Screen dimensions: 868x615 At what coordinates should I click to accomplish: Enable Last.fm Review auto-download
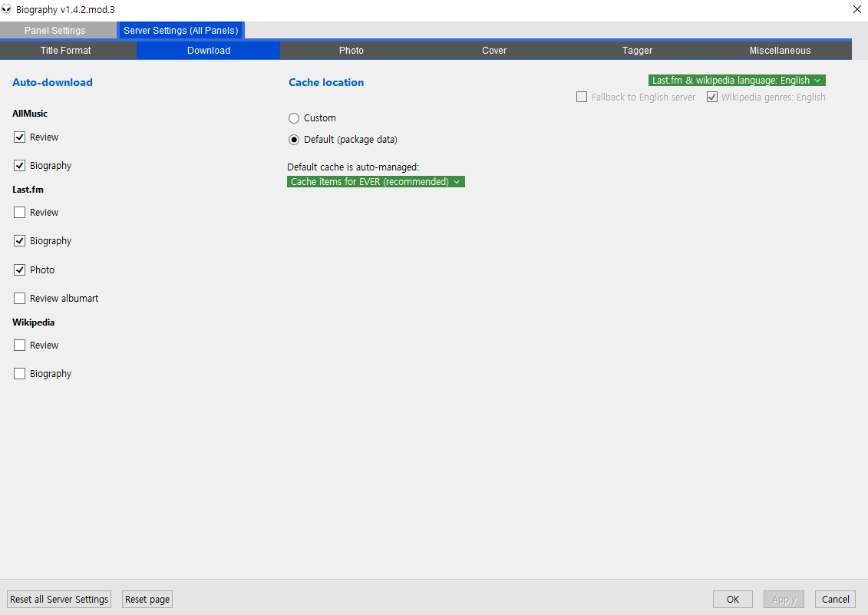(19, 213)
